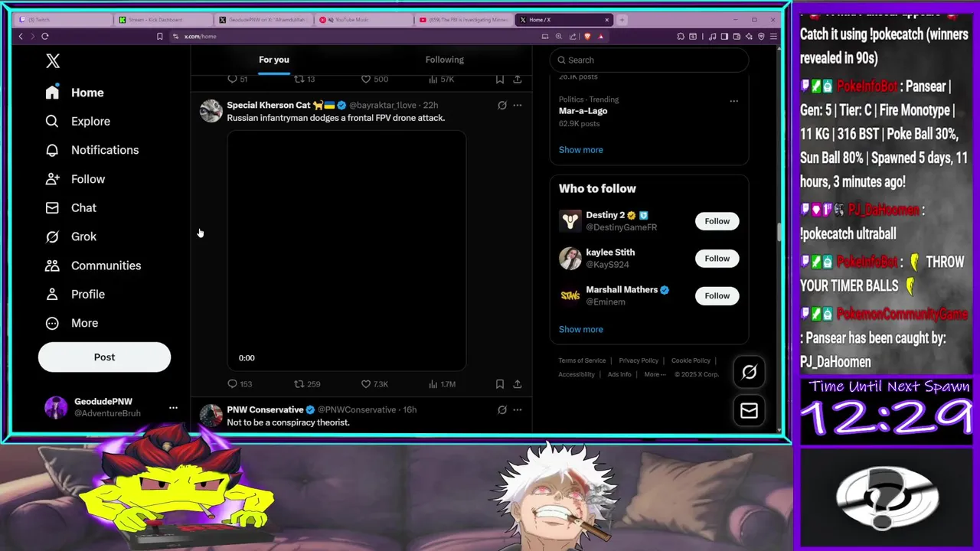Like the post with 500 likes
Viewport: 980px width, 551px height.
374,80
